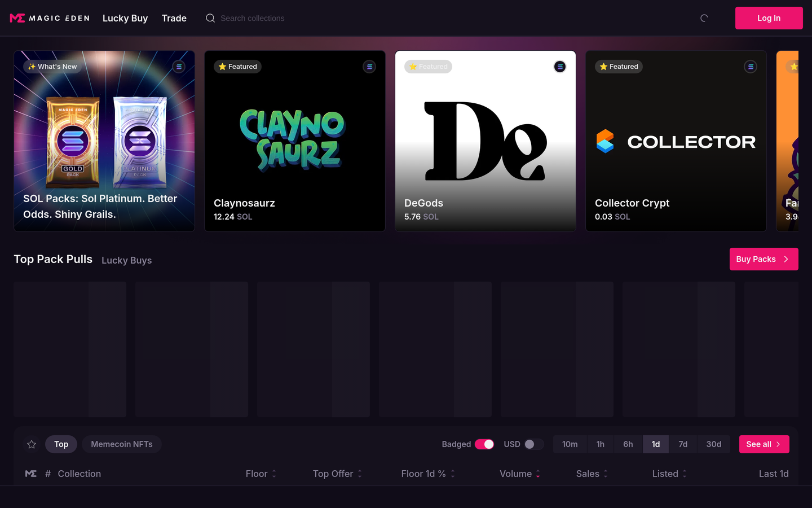812x508 pixels.
Task: Toggle the Badged switch off
Action: click(484, 444)
